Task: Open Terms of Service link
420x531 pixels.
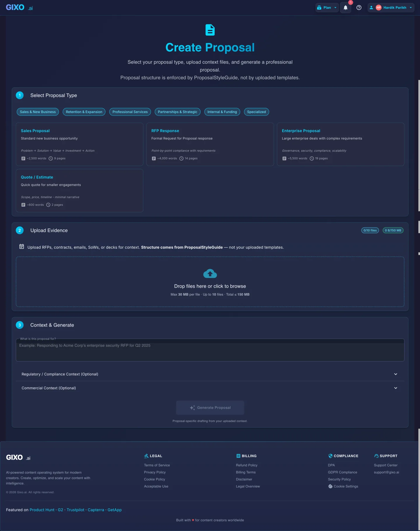Action: coord(157,465)
